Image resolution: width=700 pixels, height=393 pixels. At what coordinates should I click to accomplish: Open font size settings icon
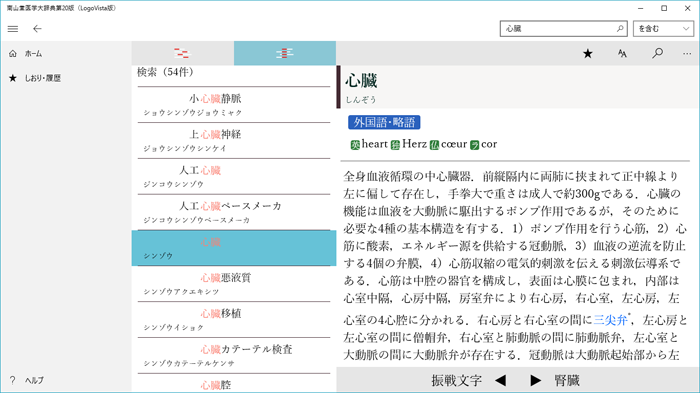click(622, 54)
